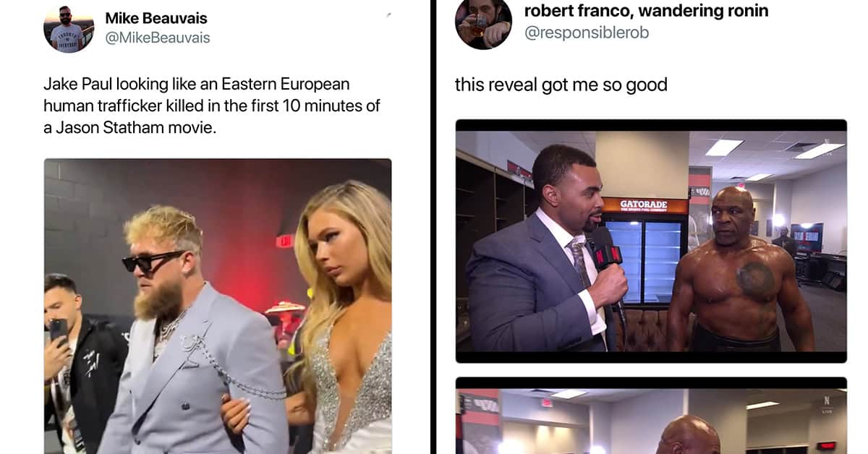Select the Jake Paul tweet text by Mike Beauvais
Viewport: 868px width, 454px height.
pos(212,106)
